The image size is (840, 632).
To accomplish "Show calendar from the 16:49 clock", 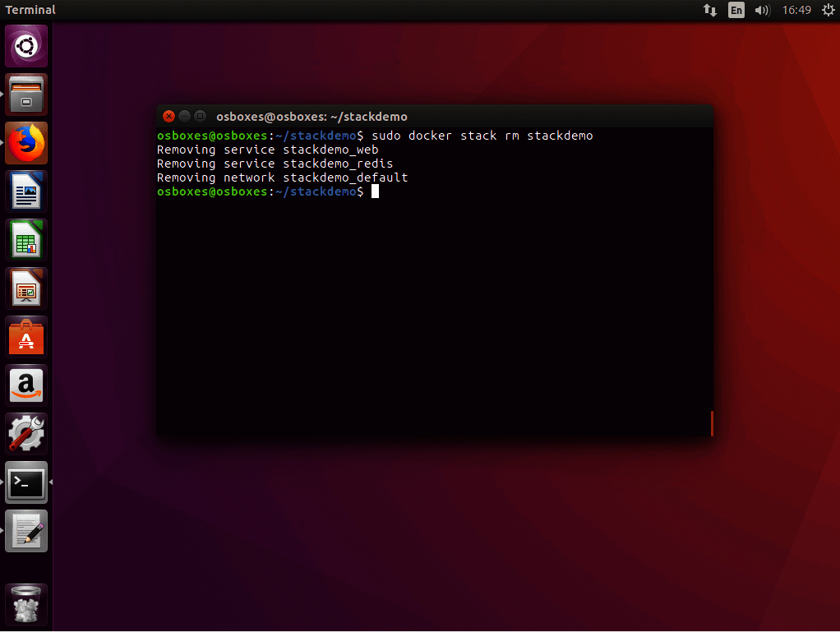I will [796, 10].
